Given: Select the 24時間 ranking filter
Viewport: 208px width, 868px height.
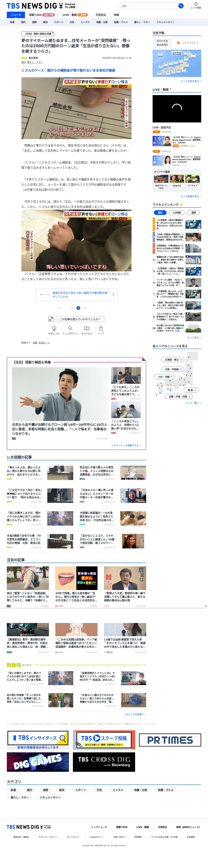Looking at the screenshot, I should coord(177,213).
